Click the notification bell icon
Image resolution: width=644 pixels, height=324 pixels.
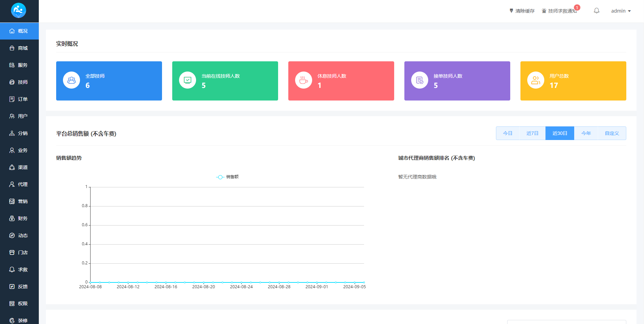coord(596,11)
